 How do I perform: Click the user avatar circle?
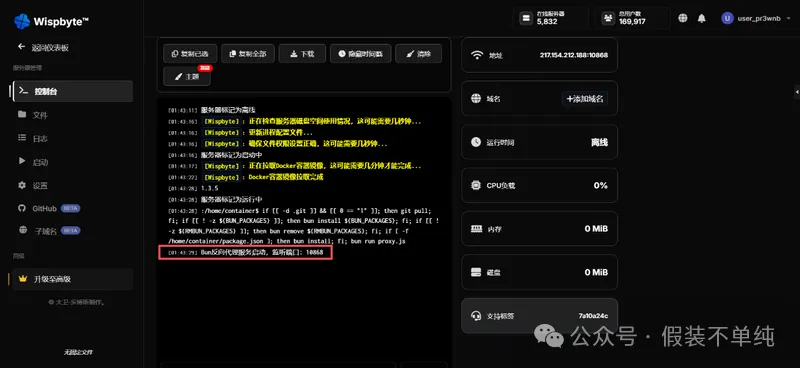pyautogui.click(x=727, y=18)
